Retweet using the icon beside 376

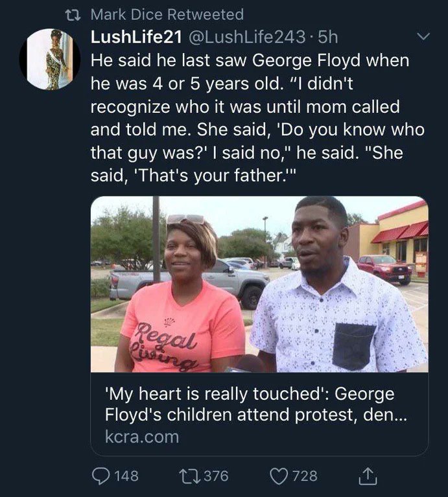pos(189,476)
